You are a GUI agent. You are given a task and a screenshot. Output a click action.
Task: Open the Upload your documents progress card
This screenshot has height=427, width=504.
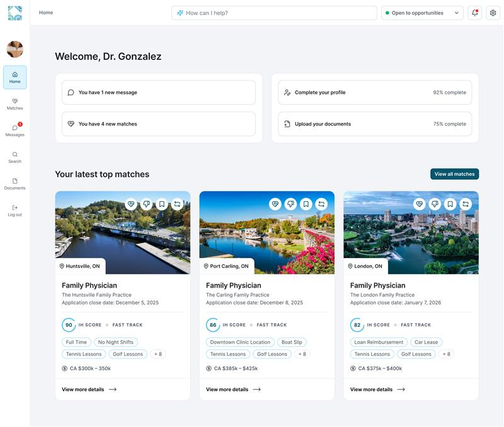click(x=375, y=124)
